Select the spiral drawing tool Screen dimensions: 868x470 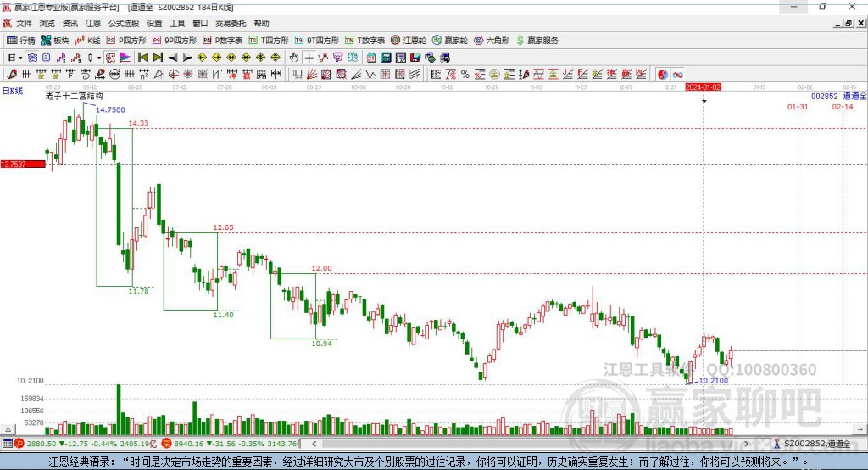(x=86, y=75)
